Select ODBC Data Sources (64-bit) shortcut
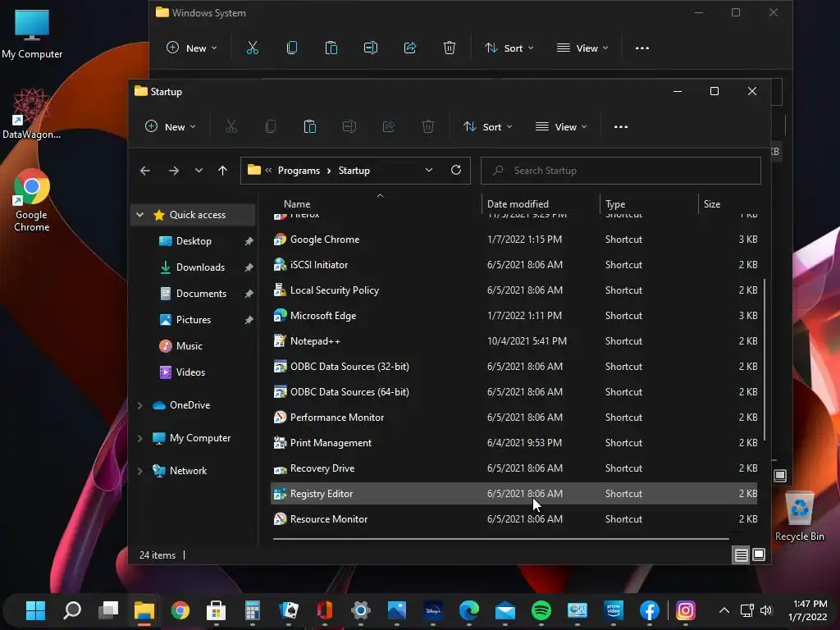 pos(514,391)
